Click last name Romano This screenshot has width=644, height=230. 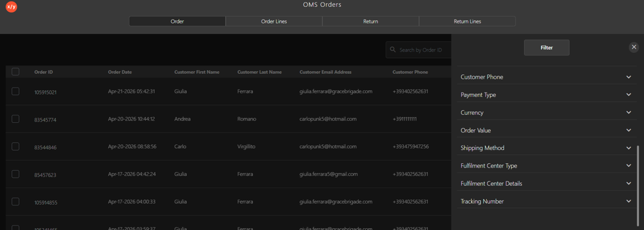[x=247, y=119]
